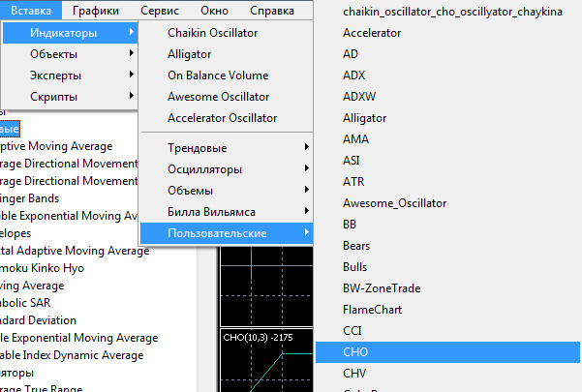
Task: Open the Окно menu
Action: [x=214, y=11]
